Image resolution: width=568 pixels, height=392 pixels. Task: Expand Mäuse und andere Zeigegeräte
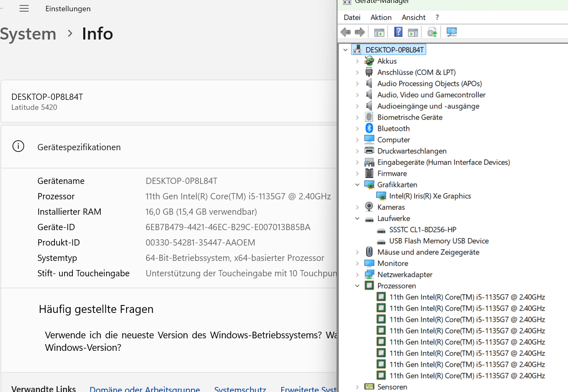[x=357, y=252]
